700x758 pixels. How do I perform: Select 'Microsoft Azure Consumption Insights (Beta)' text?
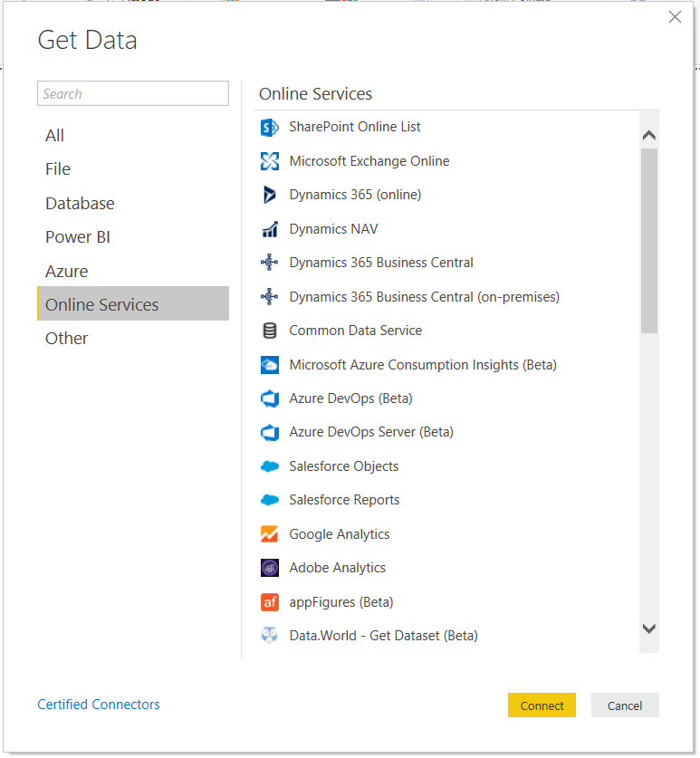(423, 365)
